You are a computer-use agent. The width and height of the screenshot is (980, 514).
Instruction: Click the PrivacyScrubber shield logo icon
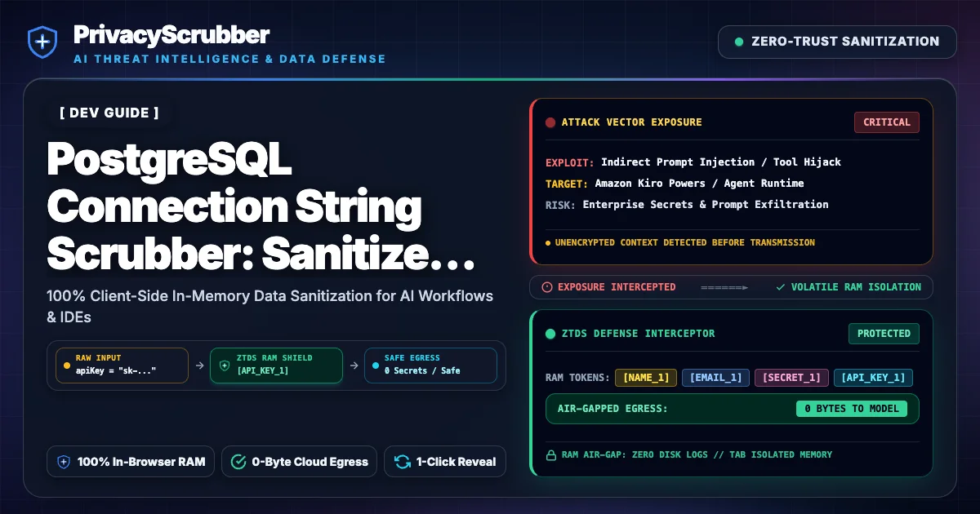pos(42,42)
